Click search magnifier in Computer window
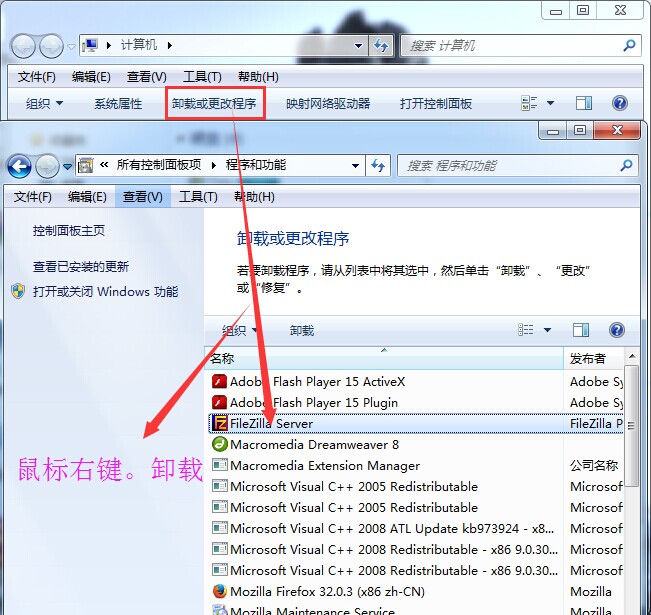This screenshot has height=615, width=651. [x=629, y=45]
